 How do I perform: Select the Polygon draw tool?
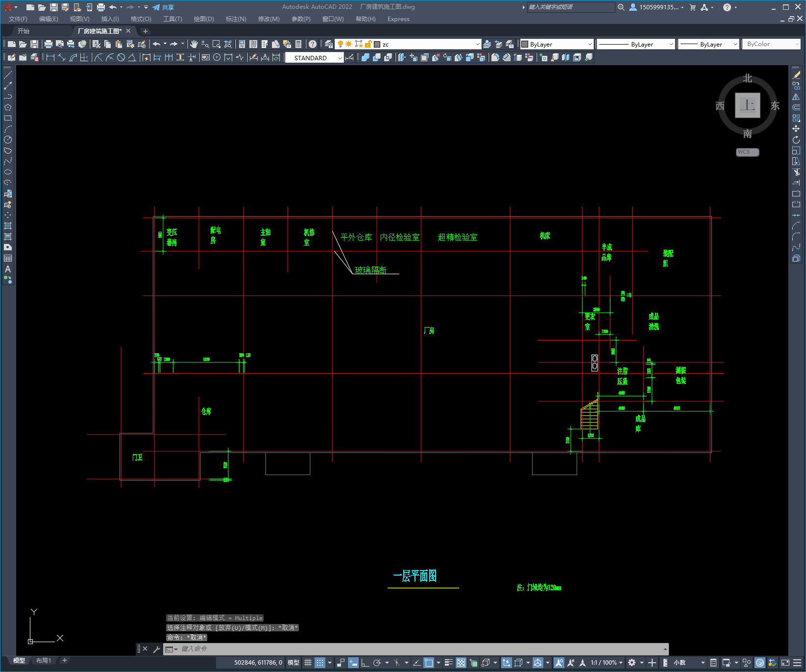pos(7,107)
